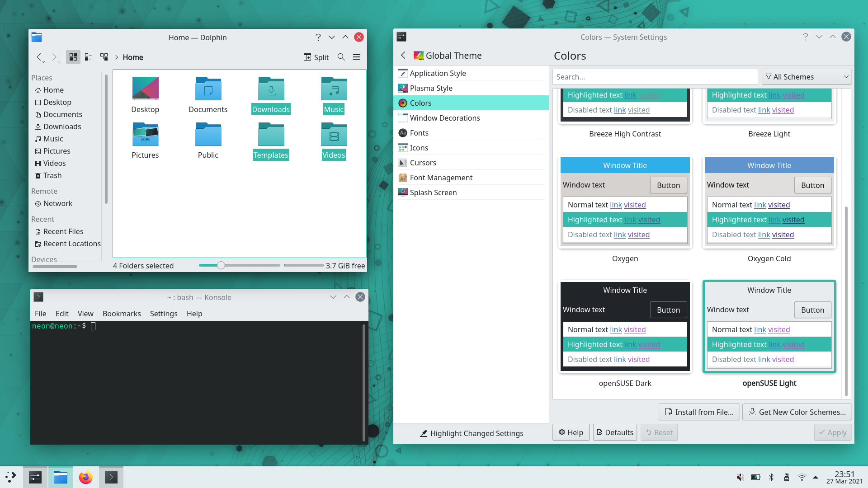The image size is (868, 488).
Task: Open Plasma Style settings
Action: point(471,88)
